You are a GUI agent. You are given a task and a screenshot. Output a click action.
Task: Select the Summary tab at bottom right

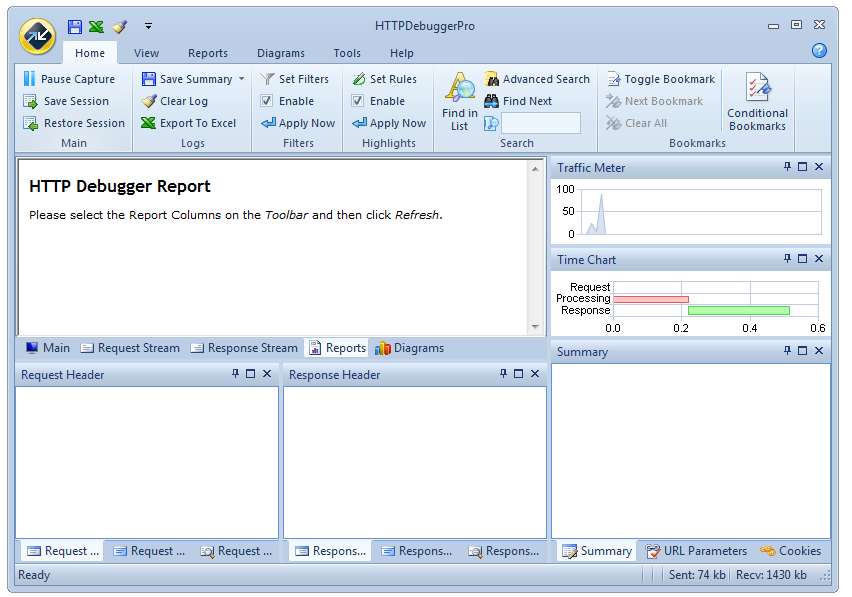click(x=597, y=551)
